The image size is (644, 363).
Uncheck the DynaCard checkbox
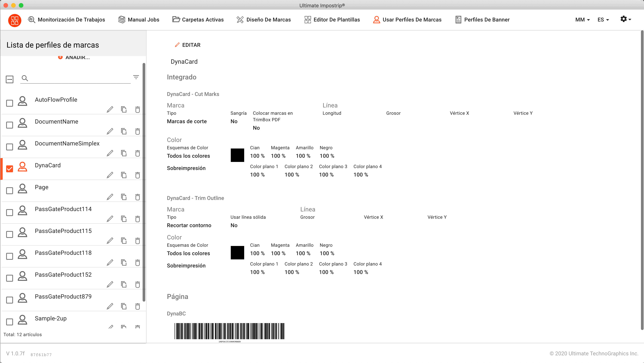(x=10, y=169)
